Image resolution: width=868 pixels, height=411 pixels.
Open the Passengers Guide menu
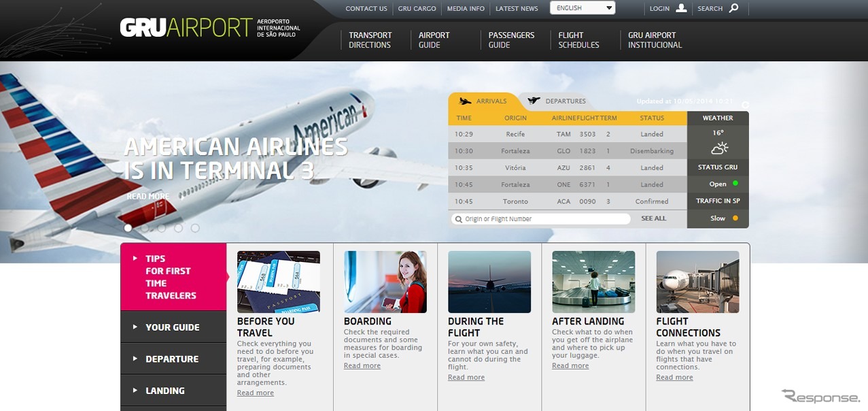pos(511,40)
